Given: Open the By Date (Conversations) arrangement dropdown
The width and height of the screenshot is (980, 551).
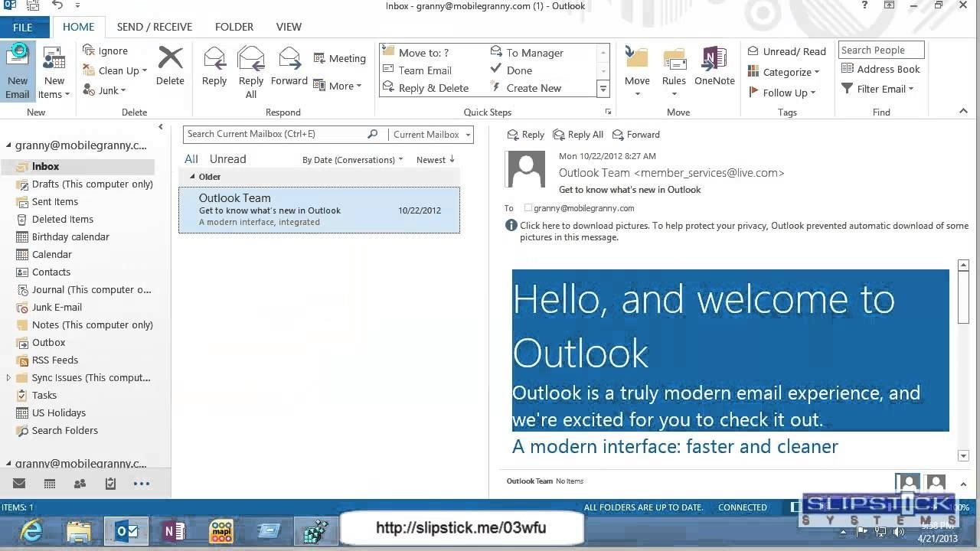Looking at the screenshot, I should pyautogui.click(x=352, y=160).
